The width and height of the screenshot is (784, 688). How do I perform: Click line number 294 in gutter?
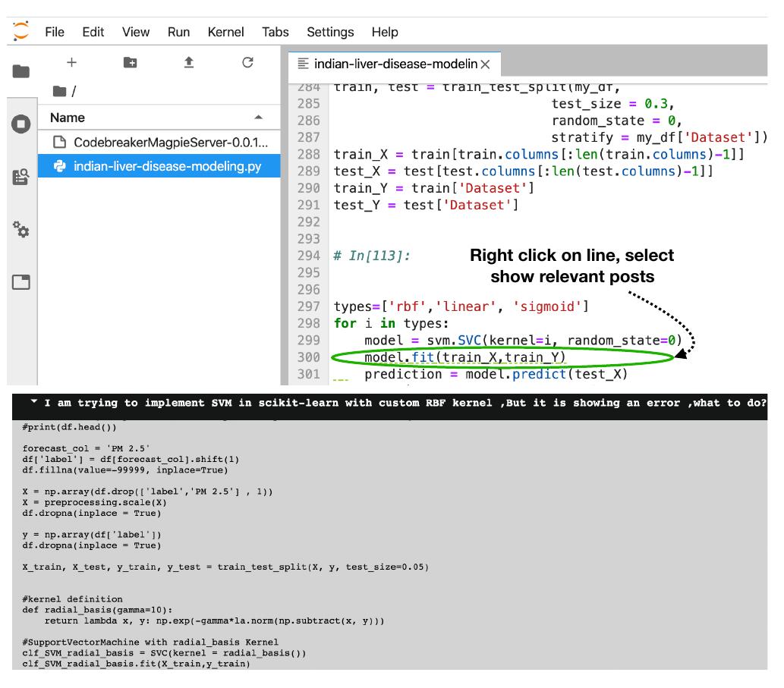[x=308, y=256]
